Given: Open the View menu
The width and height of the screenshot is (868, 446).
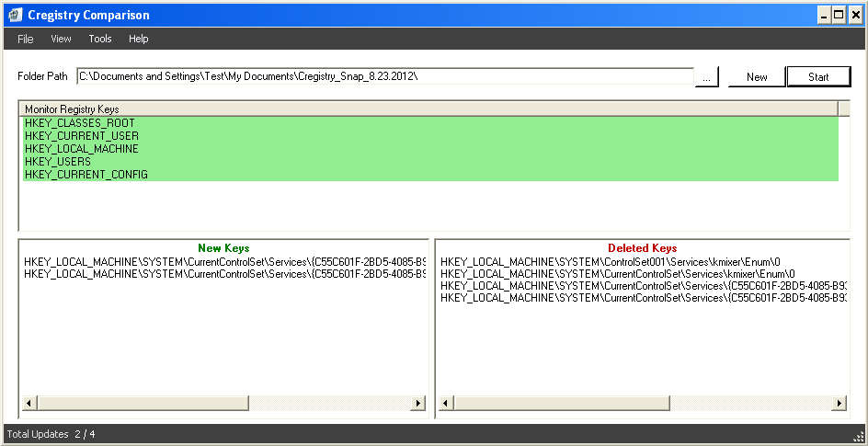Looking at the screenshot, I should [61, 39].
